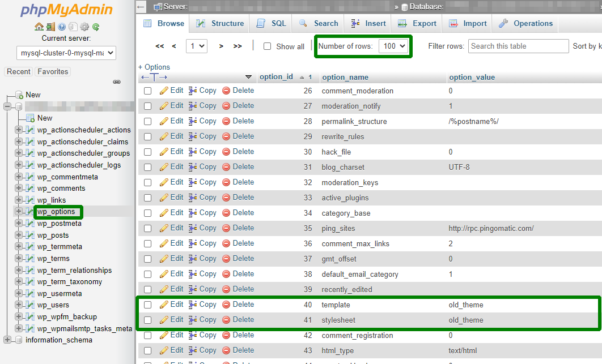Click the phpMyAdmin Home icon
This screenshot has width=602, height=364.
(39, 27)
